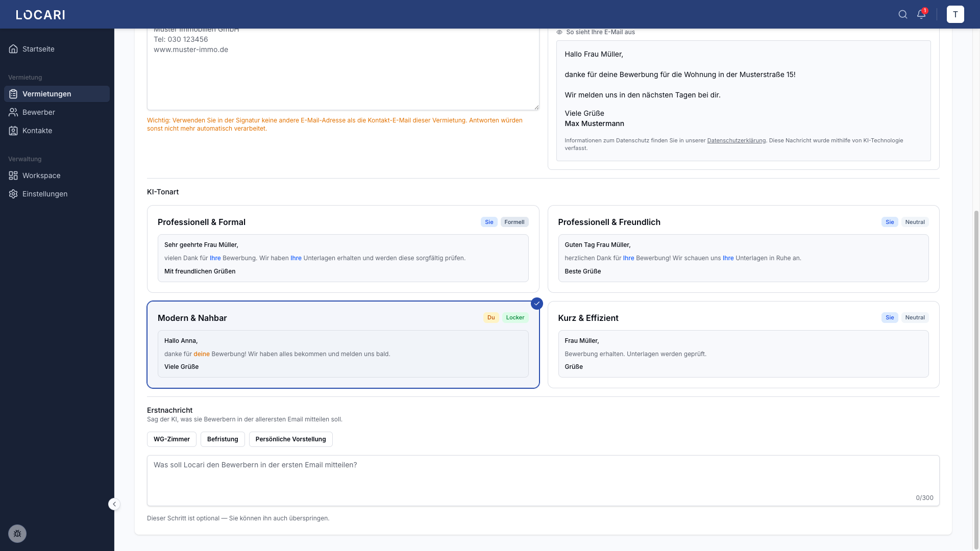
Task: Click the Erstnachricht text field
Action: pyautogui.click(x=543, y=480)
